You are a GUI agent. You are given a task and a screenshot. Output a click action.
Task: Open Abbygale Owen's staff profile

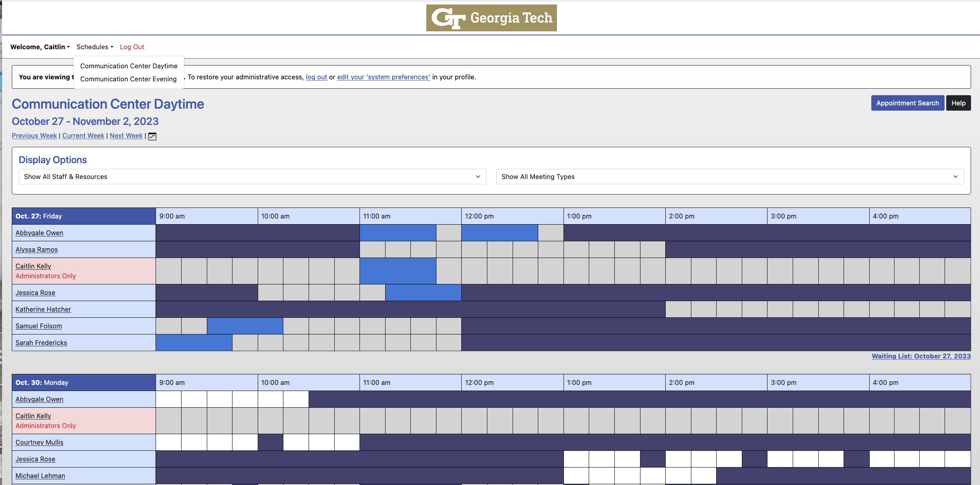[39, 233]
